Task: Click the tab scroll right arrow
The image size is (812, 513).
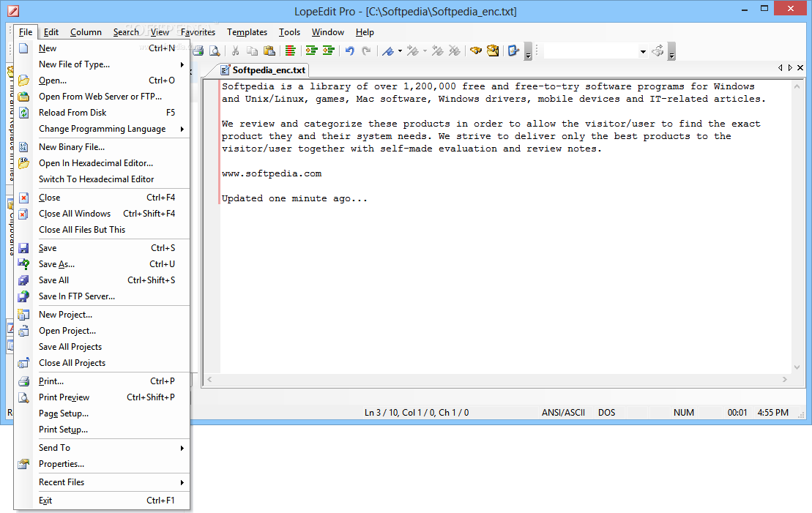Action: [x=790, y=68]
